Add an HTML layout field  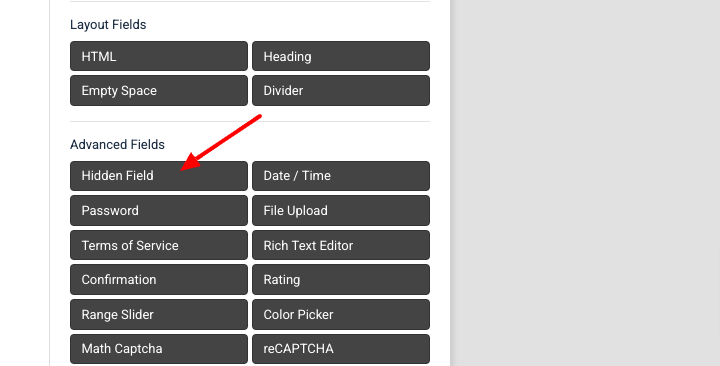tap(159, 56)
